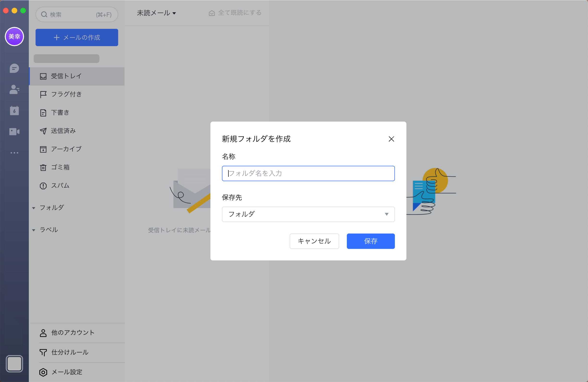This screenshot has height=382, width=588.
Task: Close the 新規フォルダを作成 dialog
Action: click(391, 138)
